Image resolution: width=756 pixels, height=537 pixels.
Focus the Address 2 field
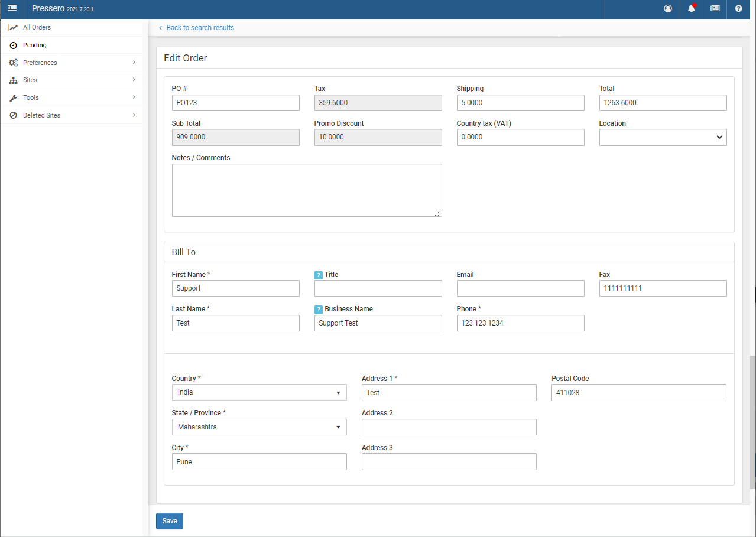coord(449,427)
